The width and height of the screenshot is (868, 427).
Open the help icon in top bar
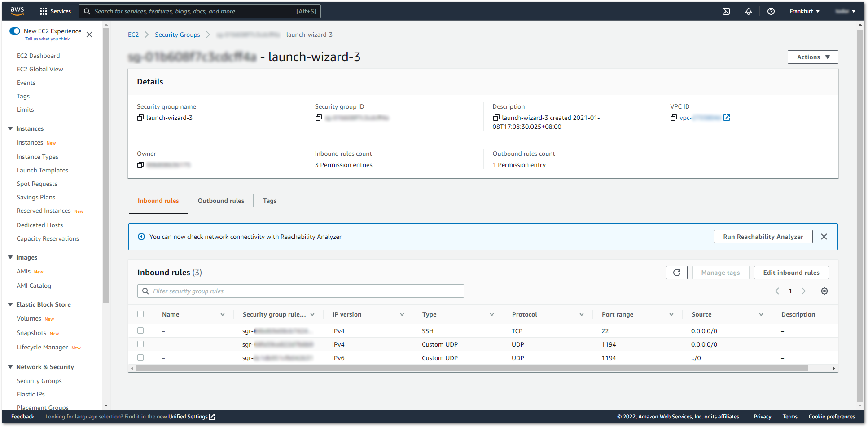771,11
